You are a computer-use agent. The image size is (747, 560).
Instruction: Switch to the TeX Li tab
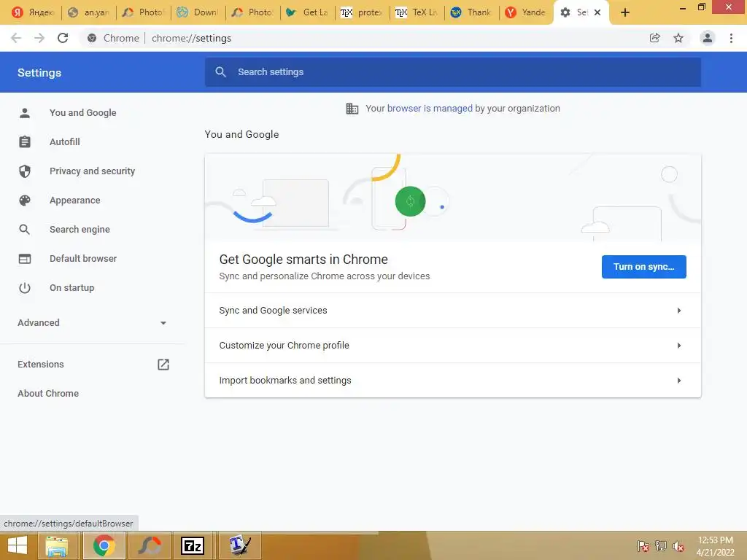(x=417, y=12)
